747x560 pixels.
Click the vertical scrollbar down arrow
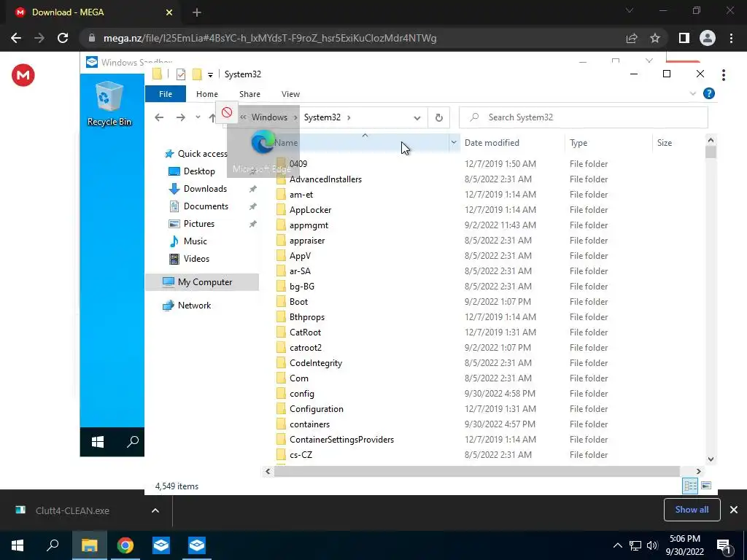(711, 459)
